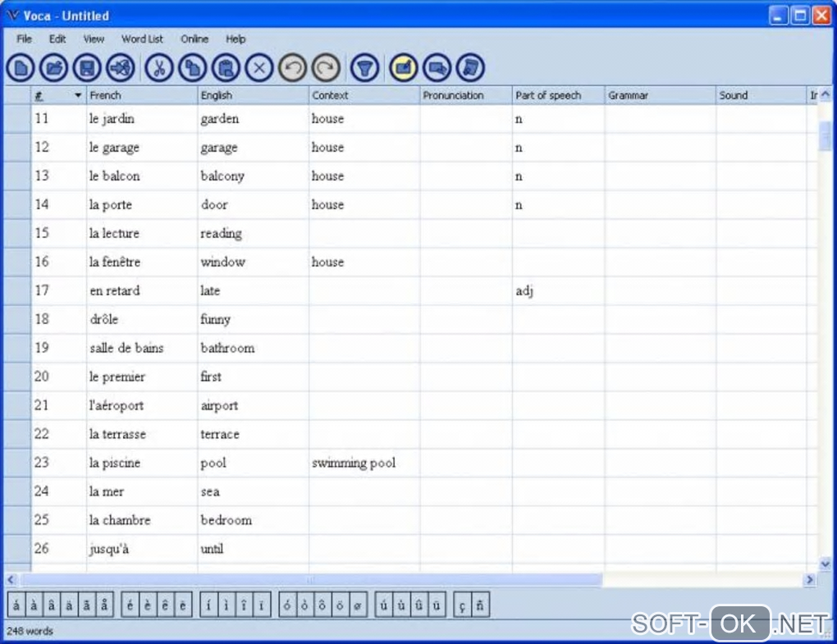Click the last toolbar icon with tilted cards
This screenshot has width=837, height=644.
[x=470, y=68]
